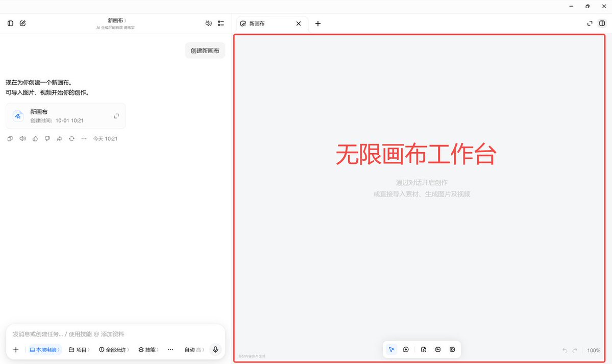The image size is (612, 364).
Task: Focus the message input field
Action: click(115, 334)
